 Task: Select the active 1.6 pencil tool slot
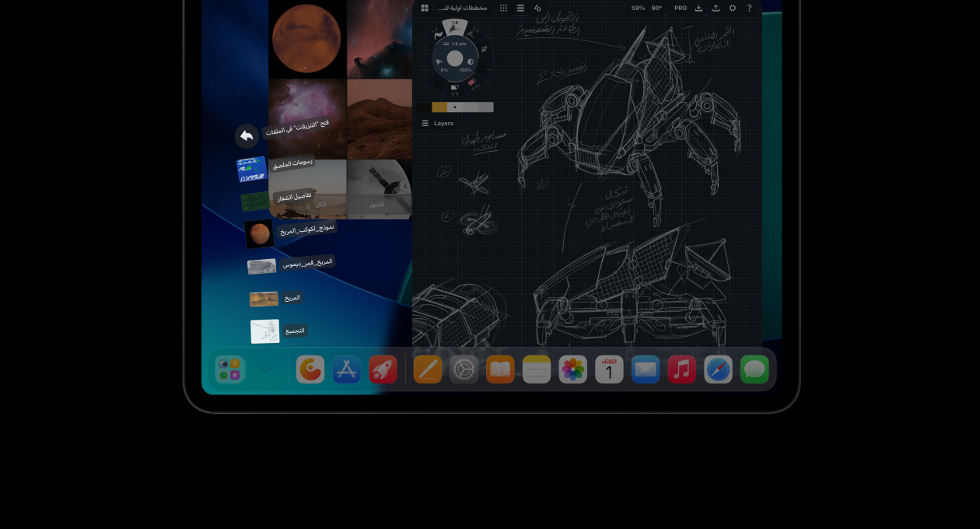455,27
